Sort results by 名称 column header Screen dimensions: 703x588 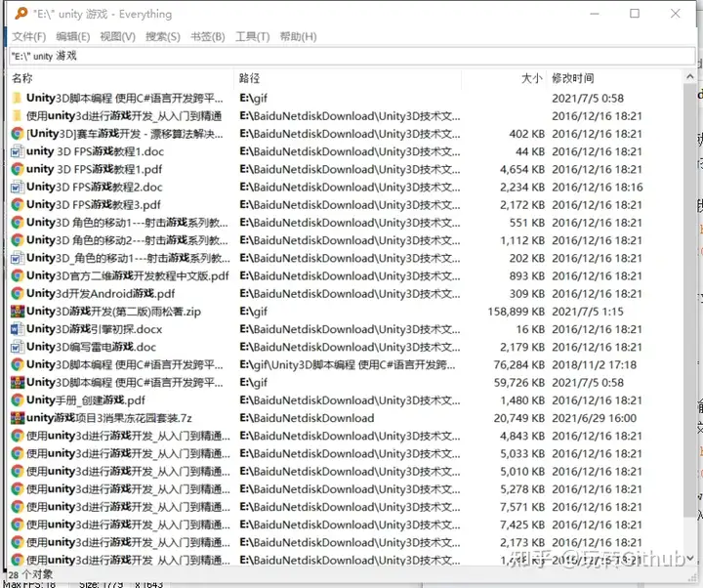pos(121,78)
